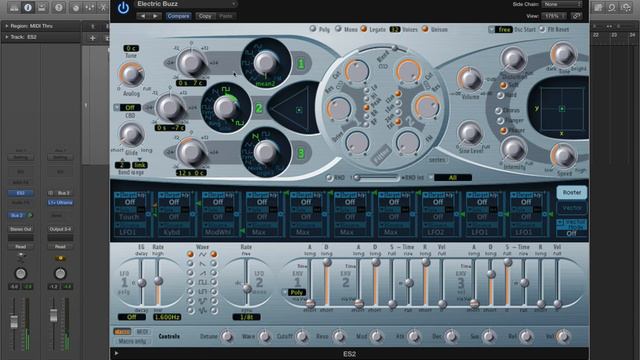Click the Tone dark-bright knob
This screenshot has height=360, width=640.
click(564, 54)
